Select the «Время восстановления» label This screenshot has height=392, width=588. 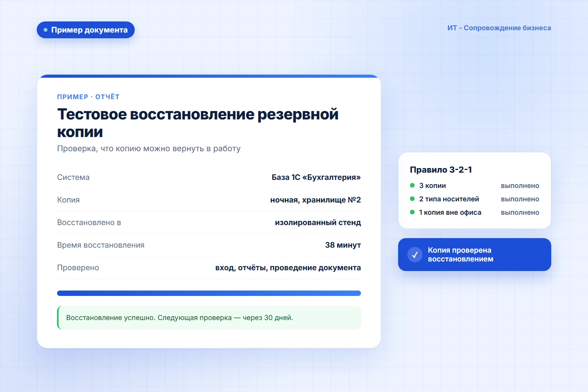(x=101, y=245)
